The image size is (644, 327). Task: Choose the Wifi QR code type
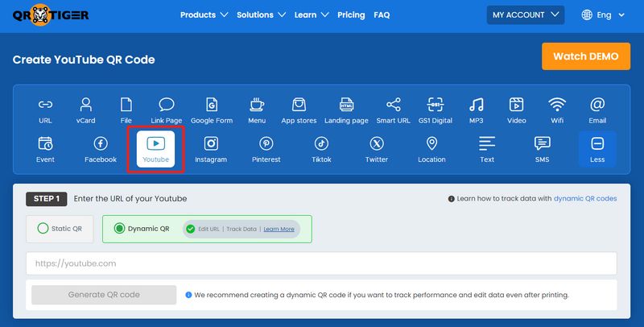(x=556, y=110)
